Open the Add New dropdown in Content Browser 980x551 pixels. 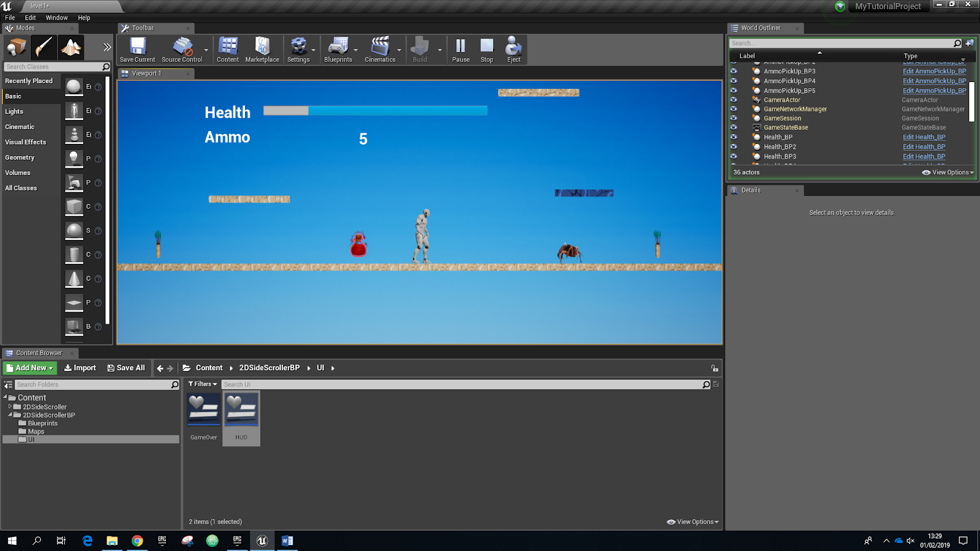point(29,367)
